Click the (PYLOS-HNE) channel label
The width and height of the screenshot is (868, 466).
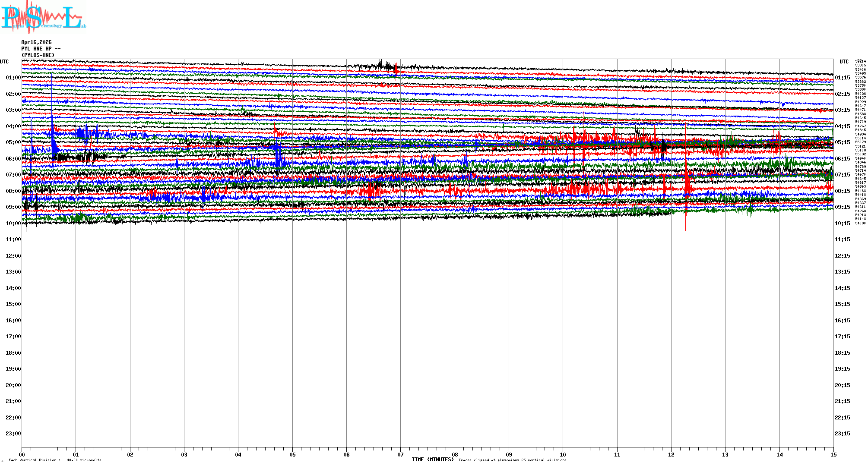point(38,55)
